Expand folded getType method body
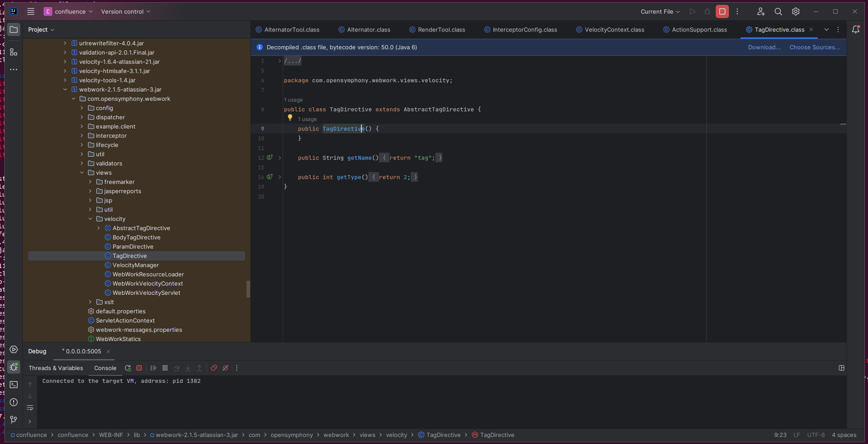This screenshot has height=444, width=868. tap(280, 177)
